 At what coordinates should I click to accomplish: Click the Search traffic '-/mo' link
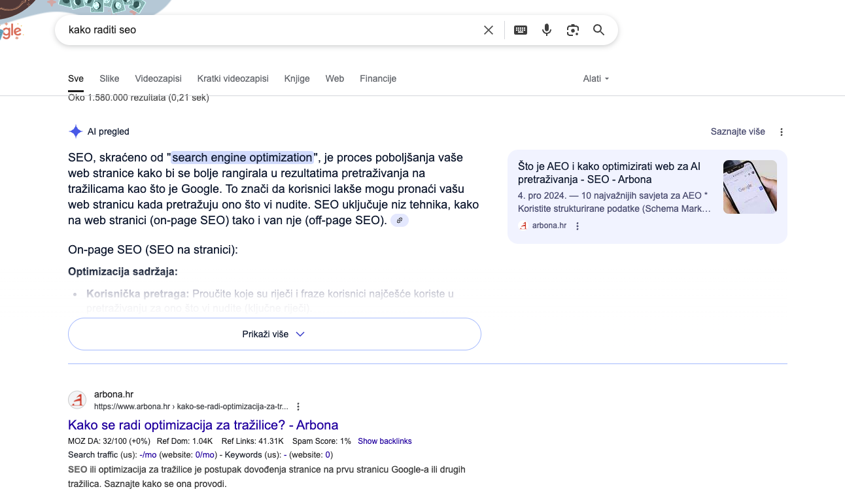click(x=148, y=455)
